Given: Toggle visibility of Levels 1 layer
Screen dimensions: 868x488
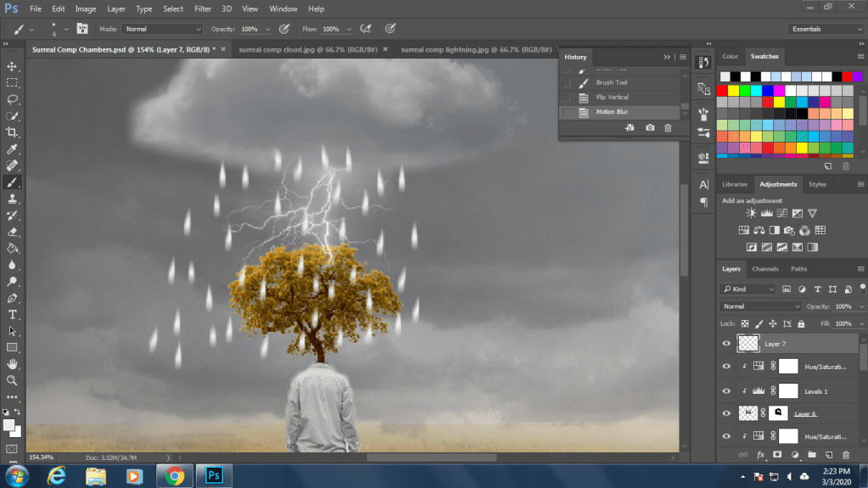Looking at the screenshot, I should 726,391.
